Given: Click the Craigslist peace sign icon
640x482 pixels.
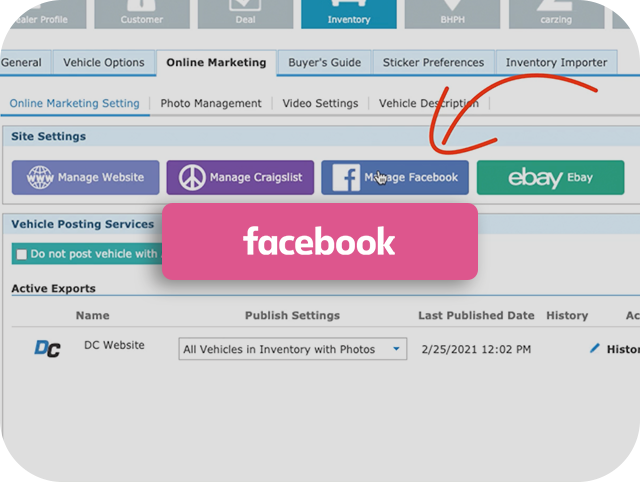Looking at the screenshot, I should (192, 177).
